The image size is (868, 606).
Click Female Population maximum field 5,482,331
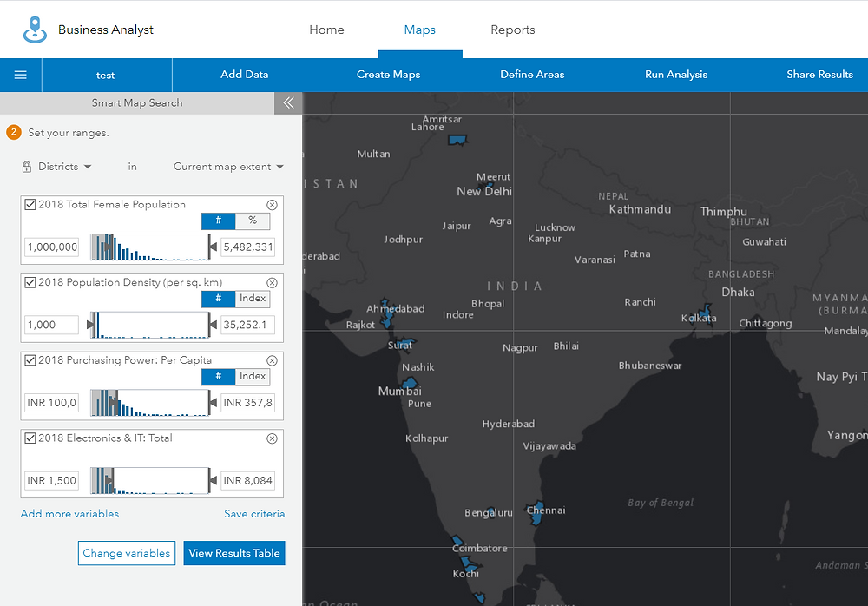point(248,247)
